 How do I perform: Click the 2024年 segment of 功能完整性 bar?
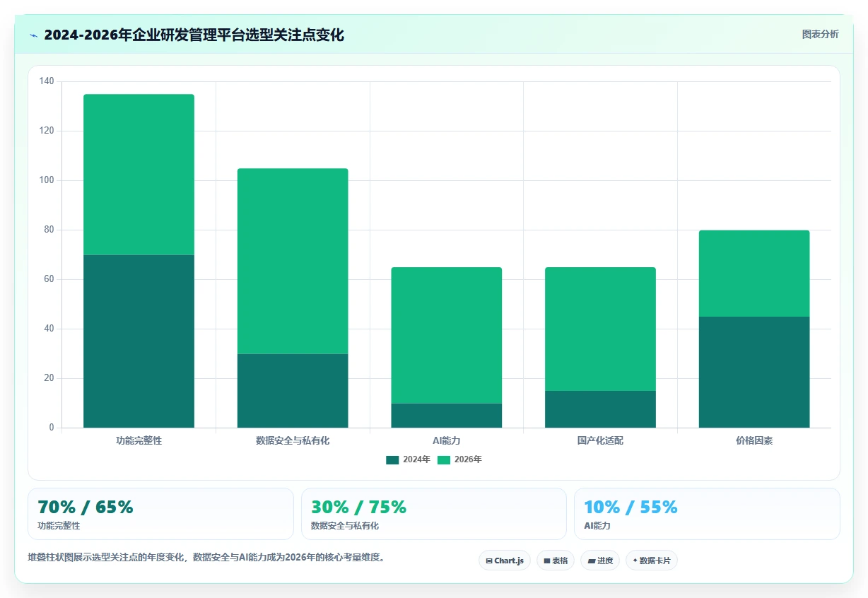pos(139,341)
